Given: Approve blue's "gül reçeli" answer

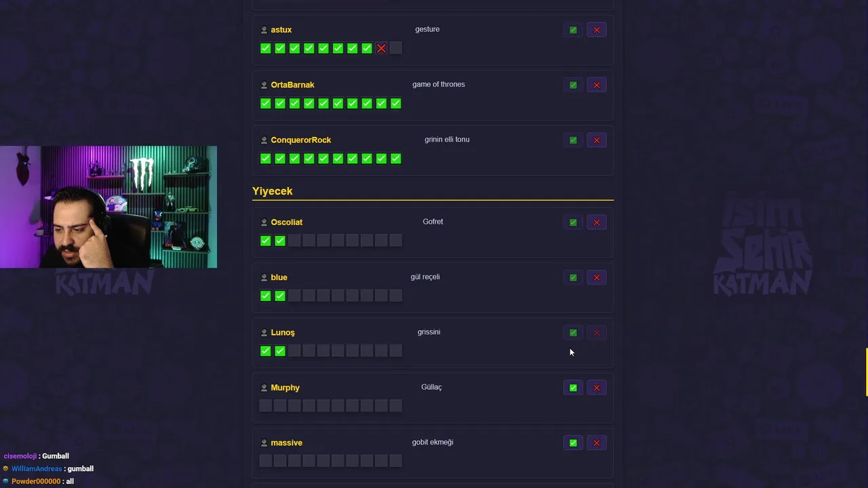Looking at the screenshot, I should coord(573,277).
